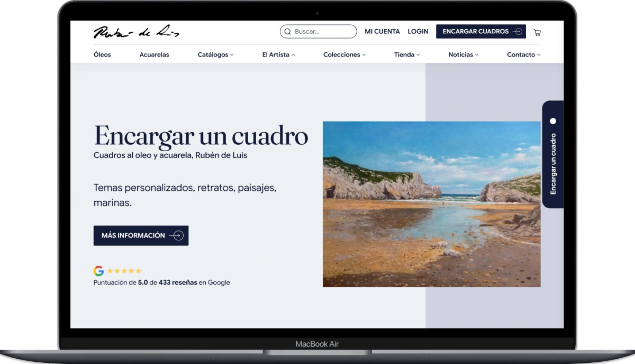This screenshot has height=364, width=635.
Task: Click the magnifier icon in search box
Action: (288, 32)
